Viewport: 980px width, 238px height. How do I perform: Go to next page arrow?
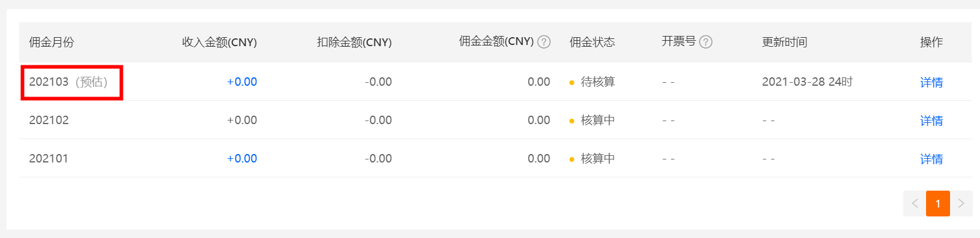point(961,203)
